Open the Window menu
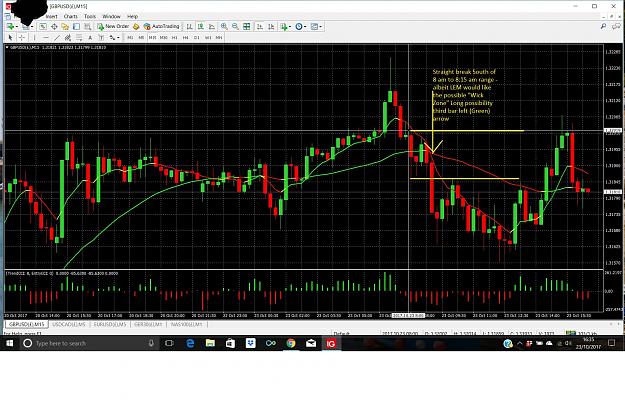Screen dimensions: 625x400 (x=111, y=16)
